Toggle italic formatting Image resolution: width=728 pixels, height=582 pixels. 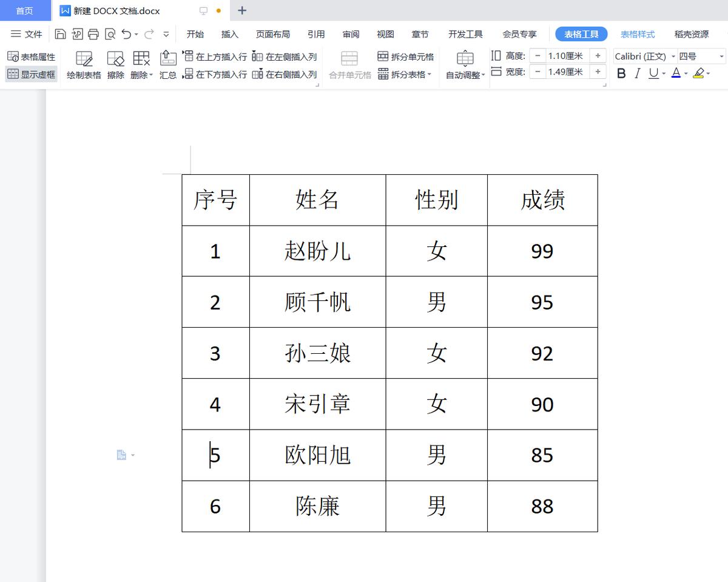tap(638, 73)
